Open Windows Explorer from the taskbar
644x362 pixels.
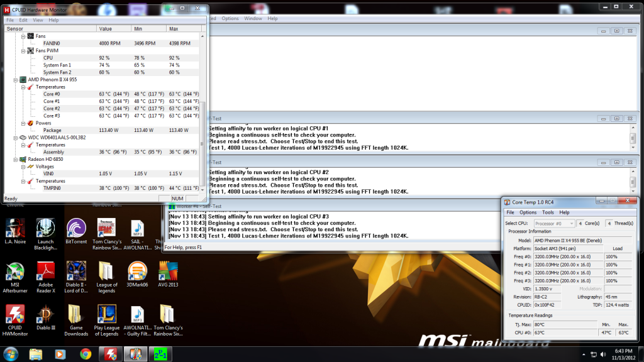[36, 354]
